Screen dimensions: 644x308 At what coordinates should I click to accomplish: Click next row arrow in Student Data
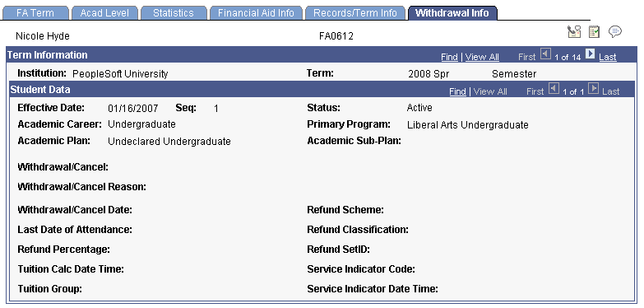click(593, 88)
